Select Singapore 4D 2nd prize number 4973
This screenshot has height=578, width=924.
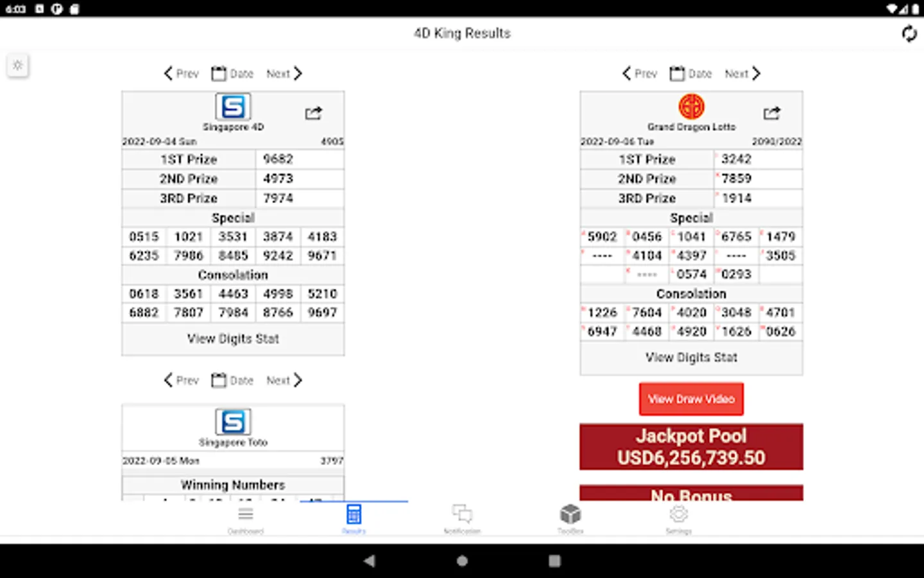(278, 179)
